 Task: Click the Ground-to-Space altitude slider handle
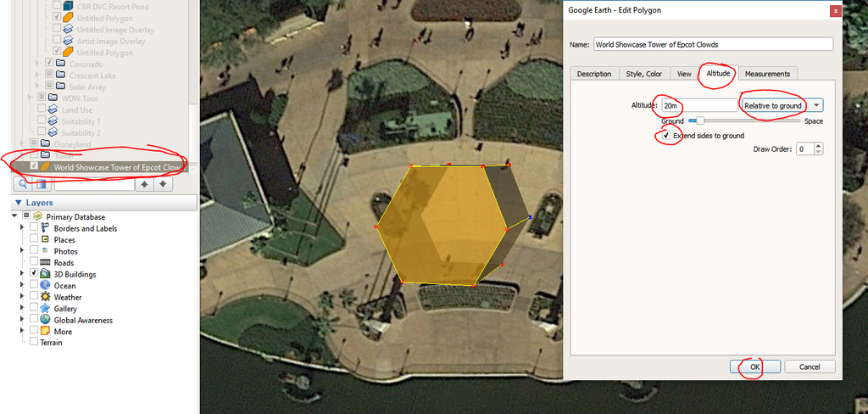point(700,121)
